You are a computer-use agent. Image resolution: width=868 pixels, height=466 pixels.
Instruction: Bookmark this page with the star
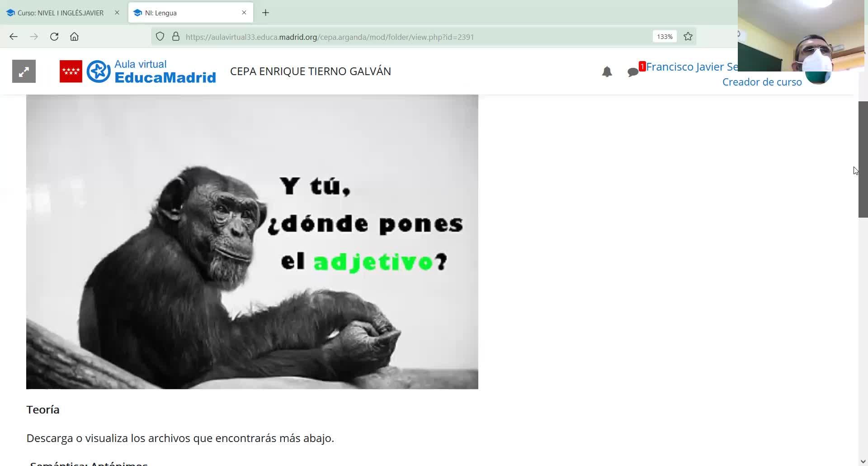coord(688,37)
